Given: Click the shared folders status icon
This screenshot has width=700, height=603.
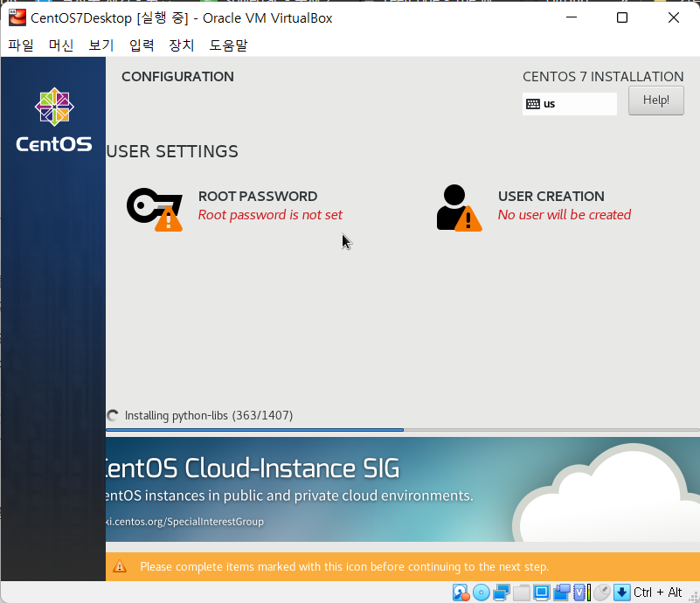Looking at the screenshot, I should (521, 593).
